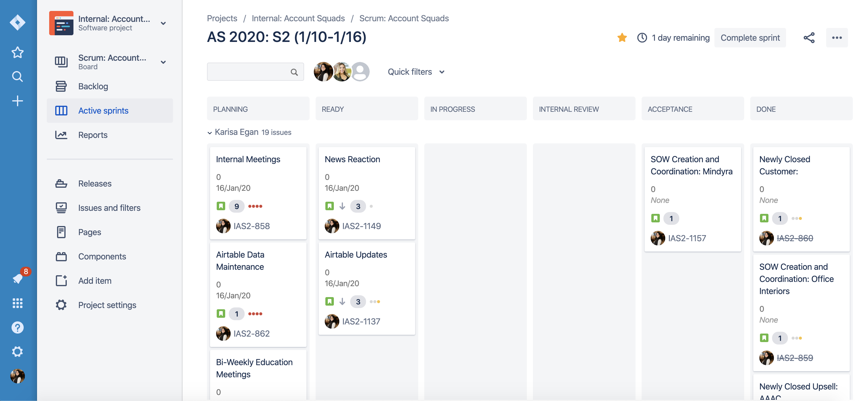Open Project settings in the sidebar
Image resolution: width=868 pixels, height=401 pixels.
pyautogui.click(x=110, y=305)
